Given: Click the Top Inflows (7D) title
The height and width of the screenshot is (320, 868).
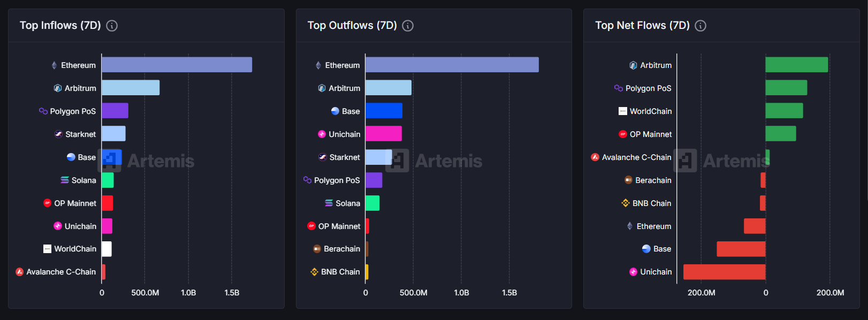Looking at the screenshot, I should pos(60,25).
